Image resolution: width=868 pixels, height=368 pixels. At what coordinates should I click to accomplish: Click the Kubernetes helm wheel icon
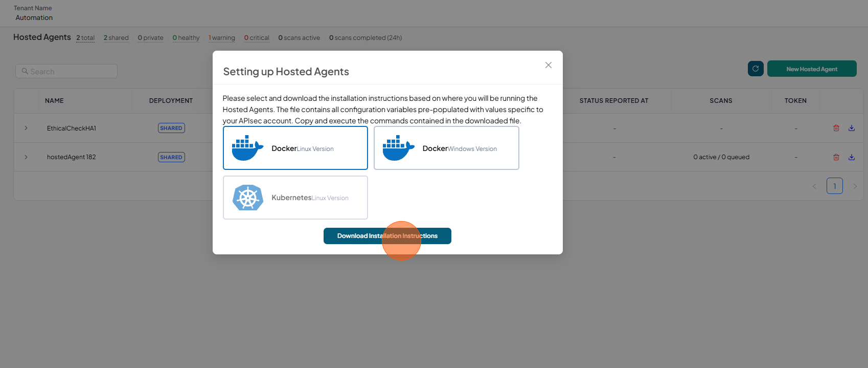click(x=248, y=198)
